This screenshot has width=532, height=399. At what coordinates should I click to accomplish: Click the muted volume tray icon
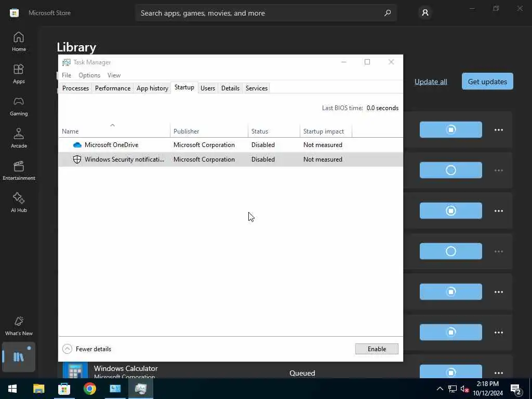coord(465,389)
